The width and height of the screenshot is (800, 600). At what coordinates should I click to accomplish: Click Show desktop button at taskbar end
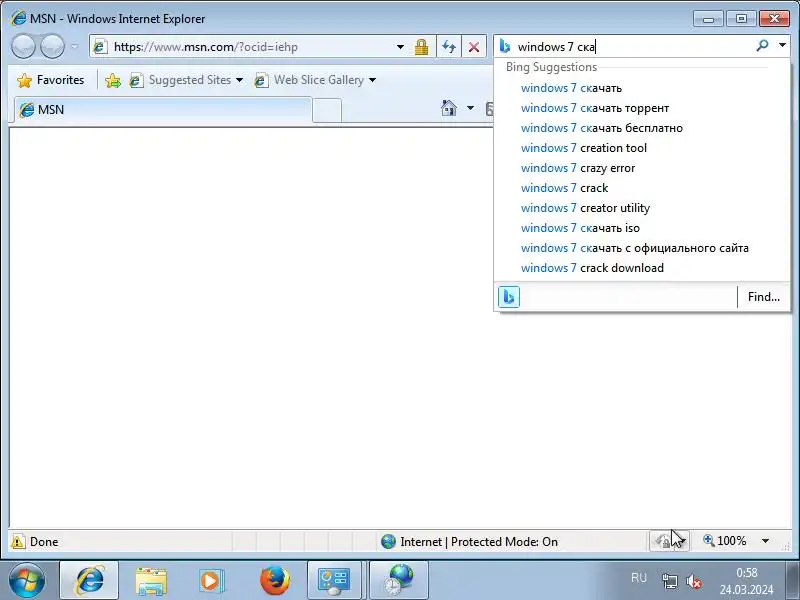click(792, 581)
